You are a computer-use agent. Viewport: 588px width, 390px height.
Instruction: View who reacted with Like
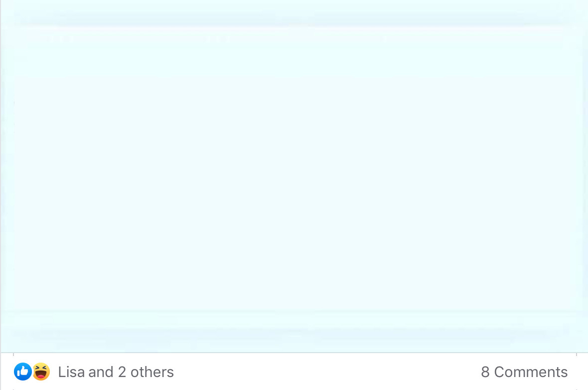[x=23, y=372]
